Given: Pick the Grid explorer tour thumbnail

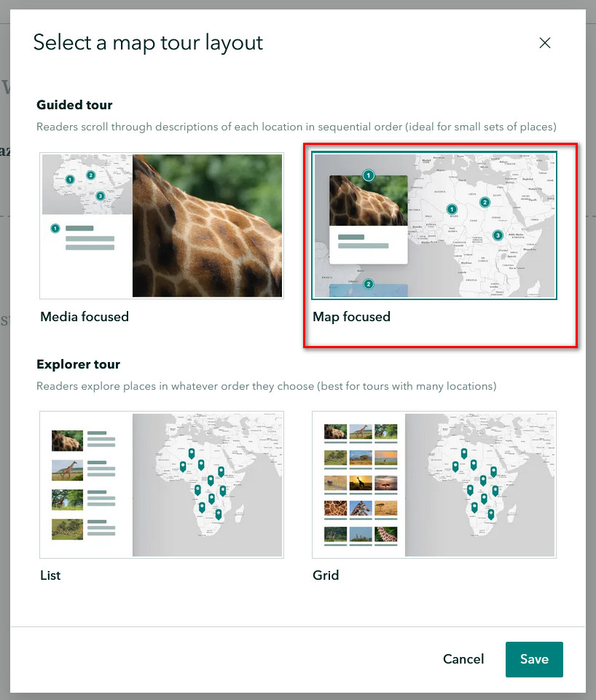Looking at the screenshot, I should 434,485.
